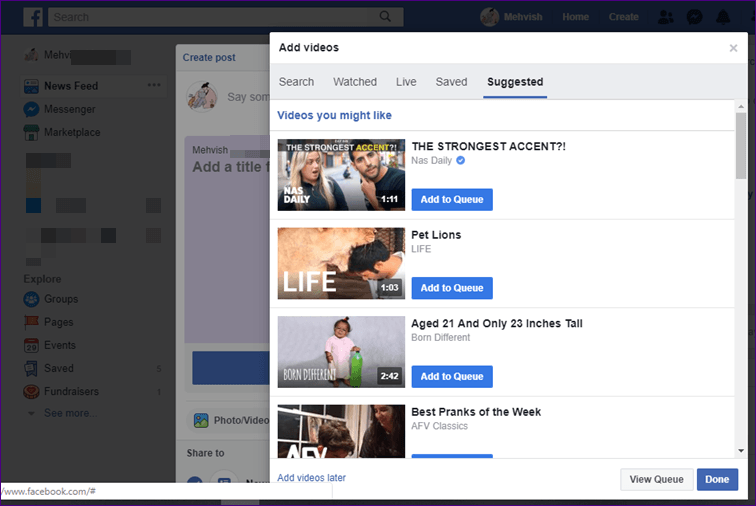Click the Facebook search input field

(x=210, y=17)
